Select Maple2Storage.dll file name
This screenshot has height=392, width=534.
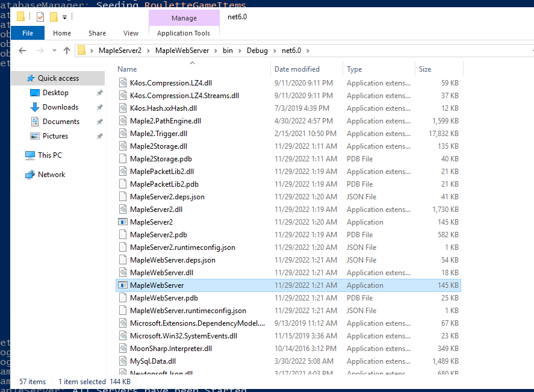point(158,146)
